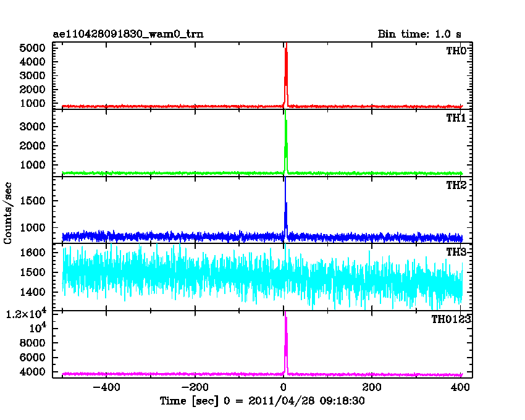Click the plot title ae110428091830_wam0_trn

tap(128, 34)
